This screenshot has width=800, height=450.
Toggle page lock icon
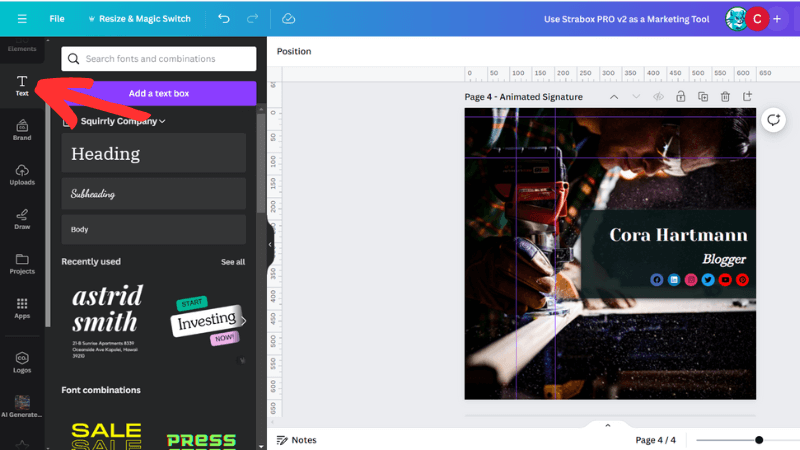click(680, 97)
